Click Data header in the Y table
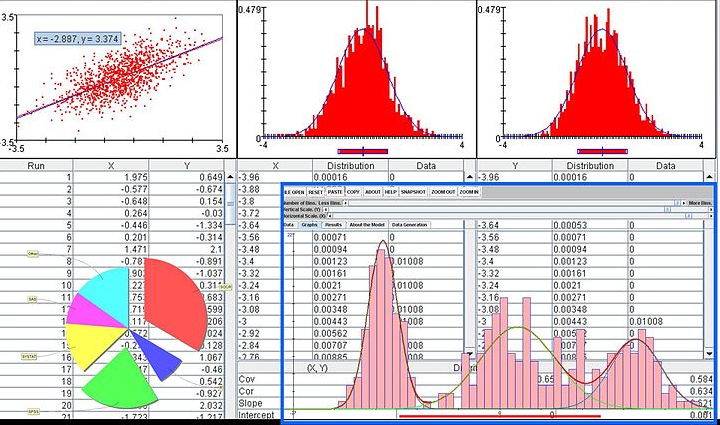720x425 pixels. (x=665, y=166)
